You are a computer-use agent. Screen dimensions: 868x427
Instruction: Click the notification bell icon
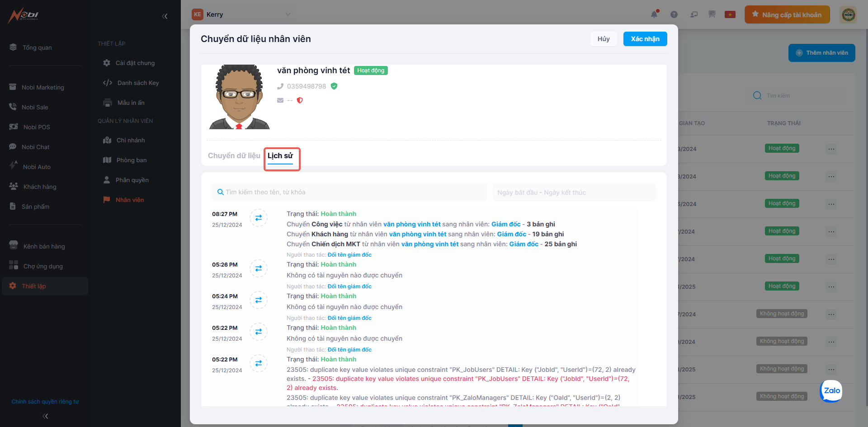[654, 14]
